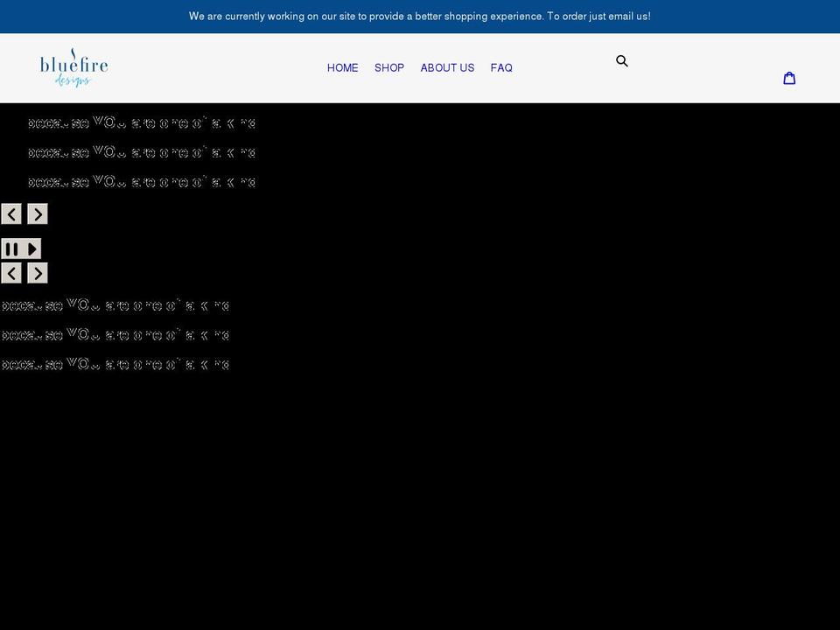Toggle the slideshow to the next image
Viewport: 840px width, 630px height.
click(38, 213)
